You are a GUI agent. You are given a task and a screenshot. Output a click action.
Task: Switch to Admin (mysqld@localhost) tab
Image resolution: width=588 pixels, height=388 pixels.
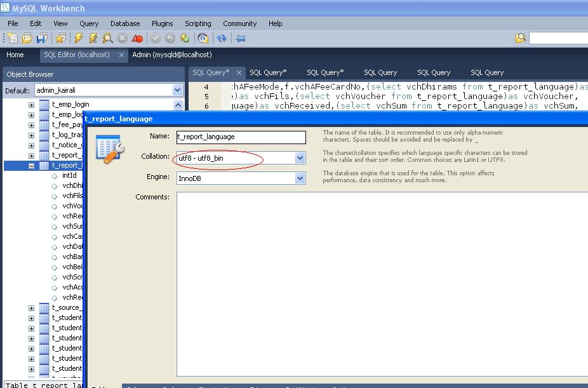tap(172, 55)
